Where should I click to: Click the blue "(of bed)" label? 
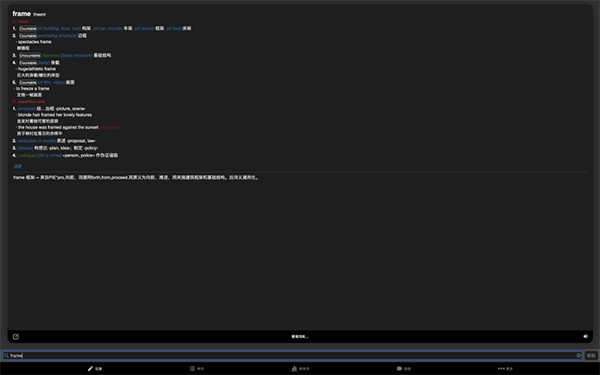pyautogui.click(x=173, y=28)
